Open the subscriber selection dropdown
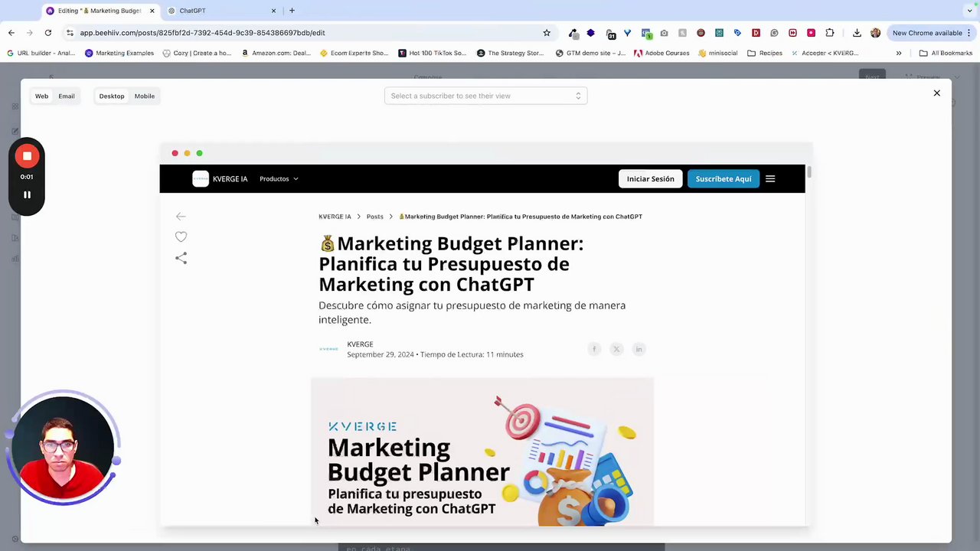 tap(485, 96)
